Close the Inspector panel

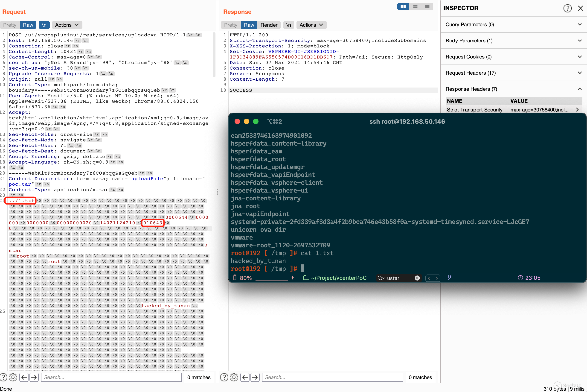point(580,8)
